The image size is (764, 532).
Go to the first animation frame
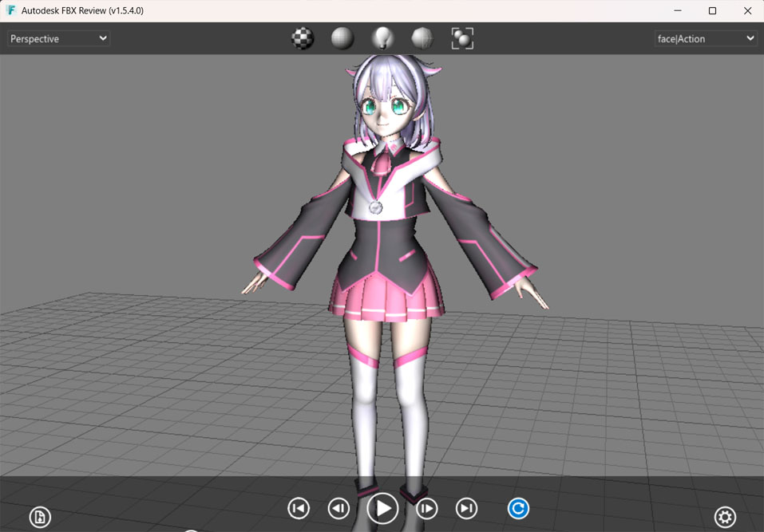tap(299, 509)
